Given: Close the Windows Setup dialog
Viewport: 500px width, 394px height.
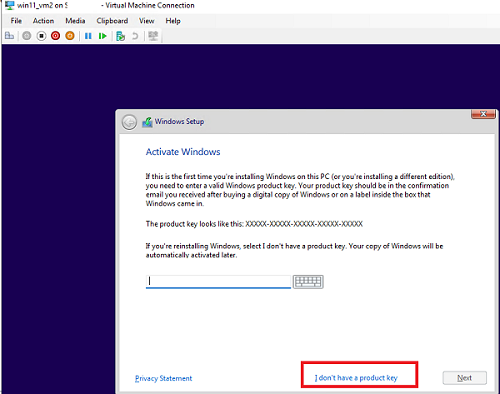Looking at the screenshot, I should coord(483,114).
